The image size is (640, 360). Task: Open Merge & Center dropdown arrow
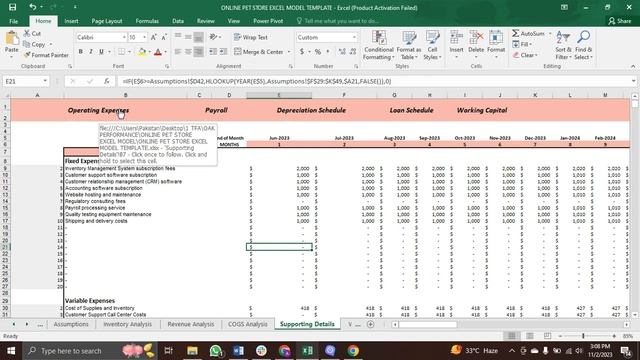[289, 52]
